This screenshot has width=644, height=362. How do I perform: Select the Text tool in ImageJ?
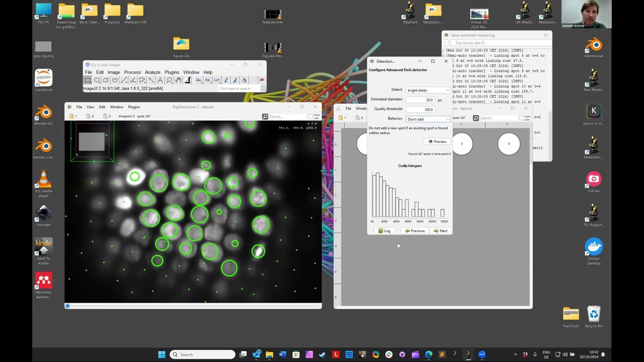[x=160, y=80]
